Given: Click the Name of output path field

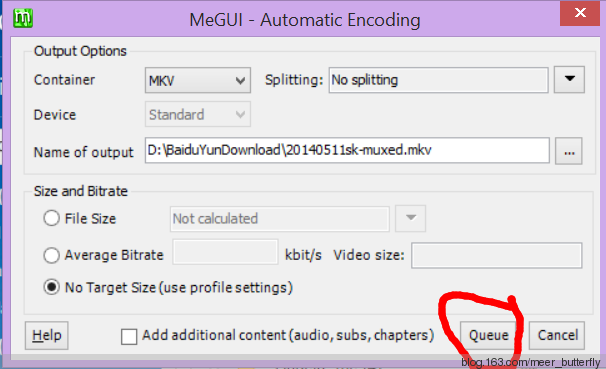Looking at the screenshot, I should (x=347, y=150).
